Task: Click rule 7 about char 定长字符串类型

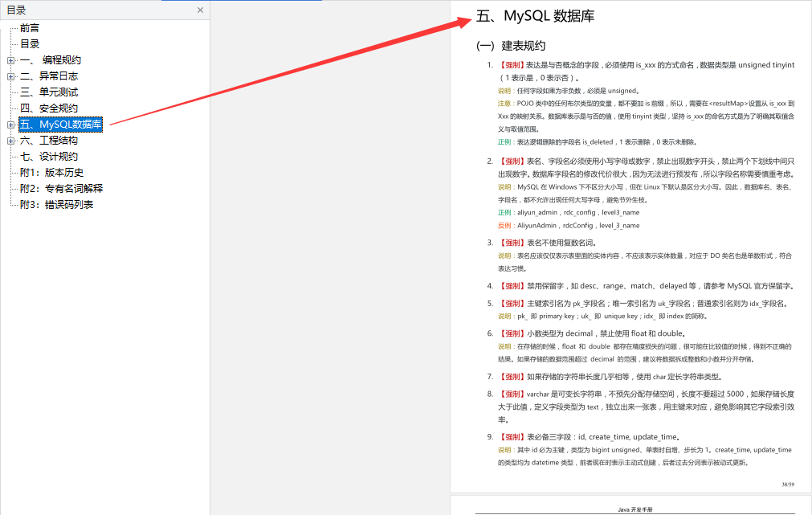Action: click(x=610, y=377)
